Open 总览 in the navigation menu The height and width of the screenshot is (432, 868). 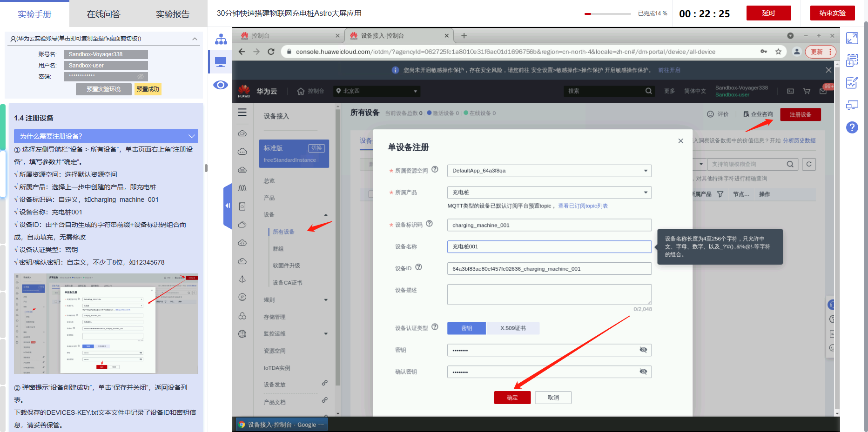[269, 181]
